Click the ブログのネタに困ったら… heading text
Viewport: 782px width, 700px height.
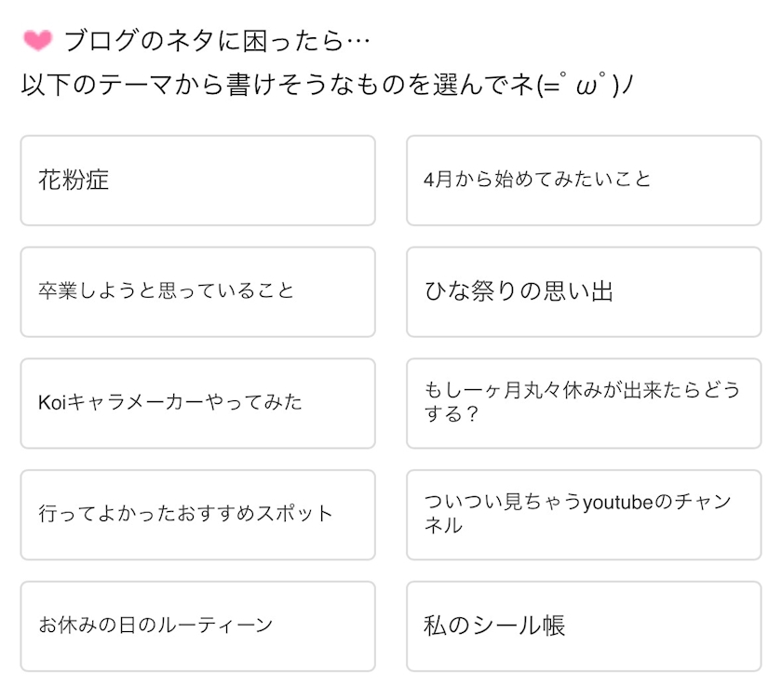[217, 41]
